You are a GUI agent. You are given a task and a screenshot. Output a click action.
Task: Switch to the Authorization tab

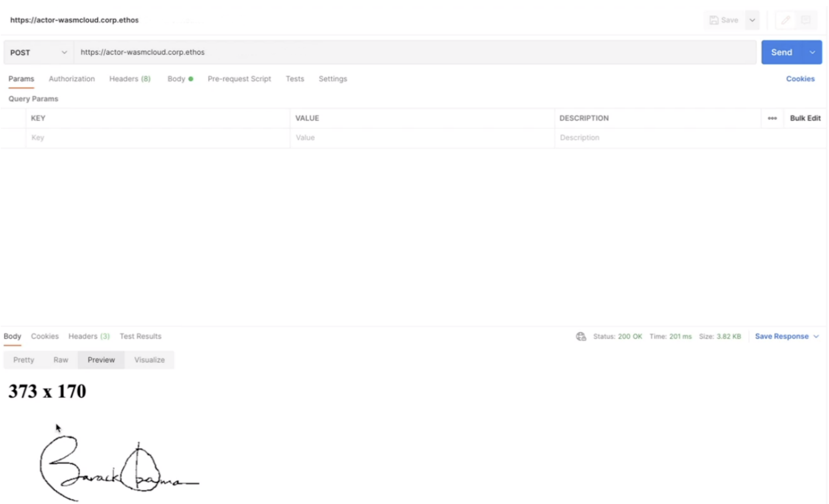click(72, 79)
